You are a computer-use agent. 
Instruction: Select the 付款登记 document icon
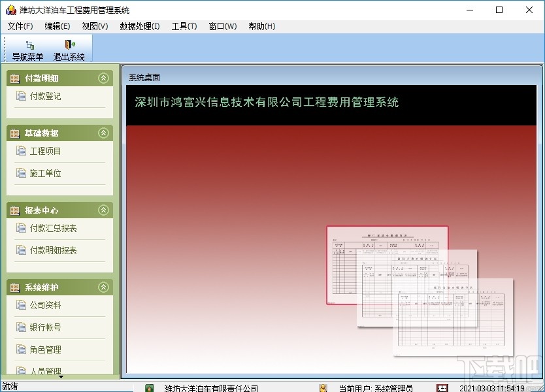pos(22,95)
